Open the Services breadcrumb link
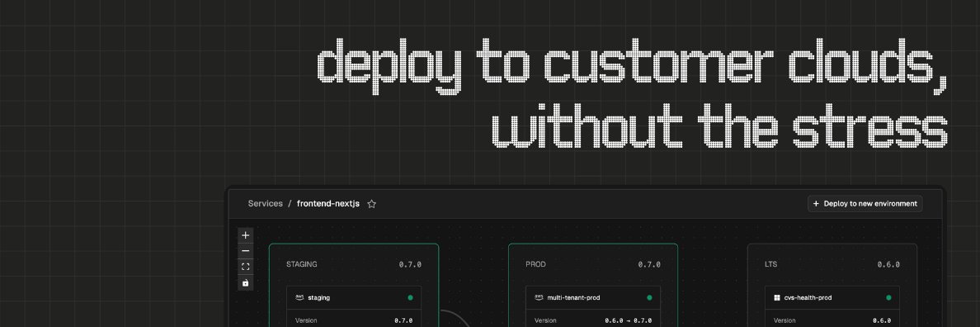The height and width of the screenshot is (327, 980). coord(265,204)
